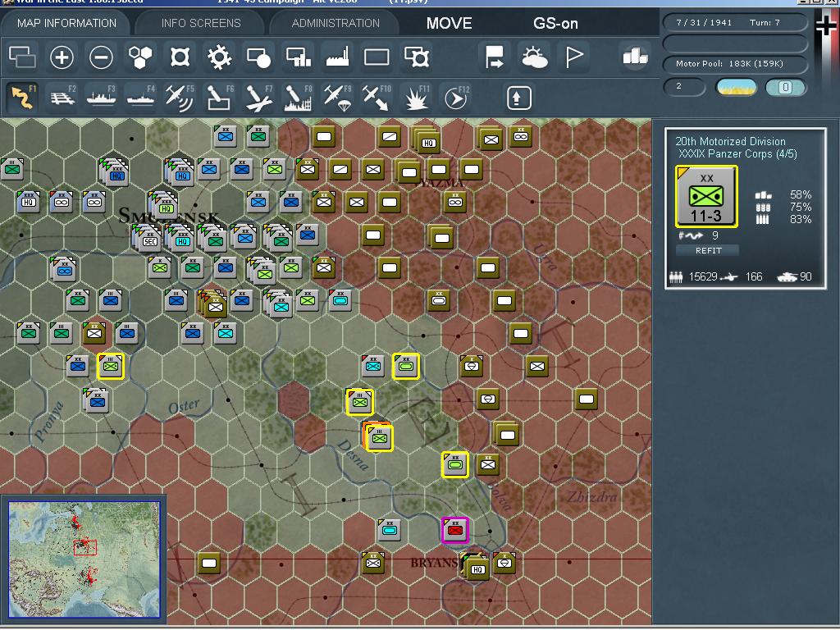Open the MAP INFORMATION tab
840x630 pixels.
[x=66, y=23]
